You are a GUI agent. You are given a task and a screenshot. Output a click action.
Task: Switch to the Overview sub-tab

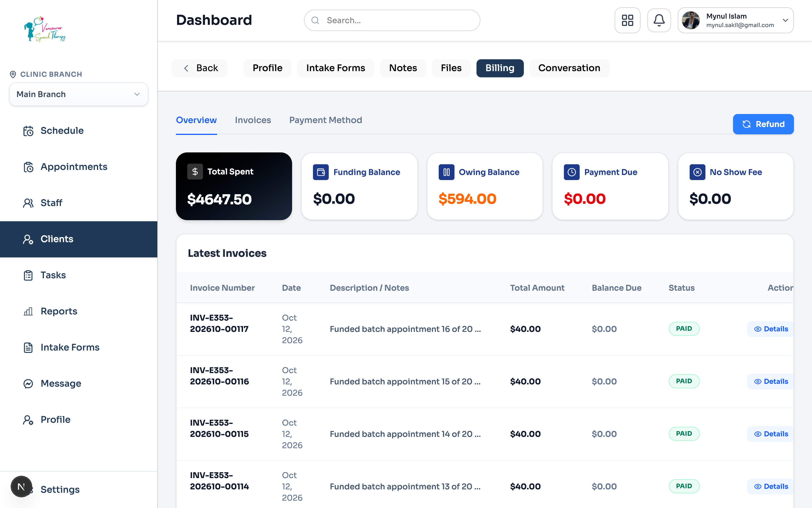(196, 120)
